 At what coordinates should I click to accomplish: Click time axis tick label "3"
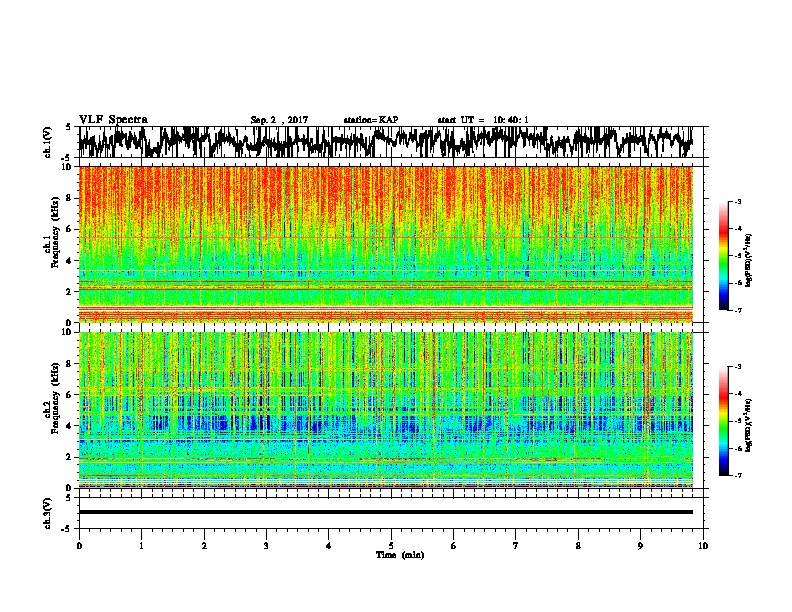coord(266,546)
